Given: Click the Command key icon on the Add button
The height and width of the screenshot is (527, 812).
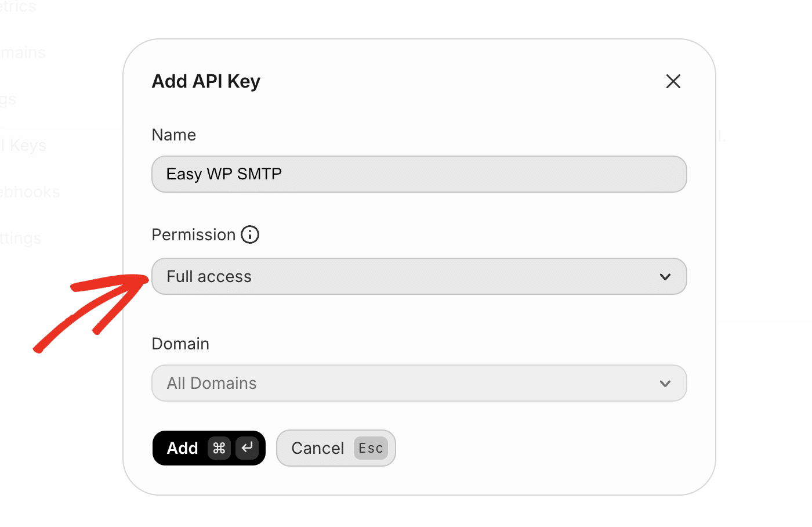Looking at the screenshot, I should pyautogui.click(x=220, y=448).
